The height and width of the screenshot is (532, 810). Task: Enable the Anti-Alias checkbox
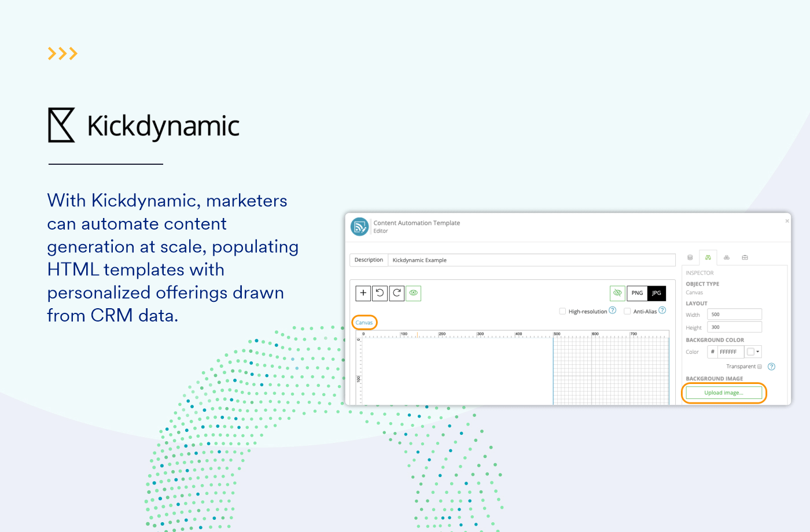click(627, 311)
